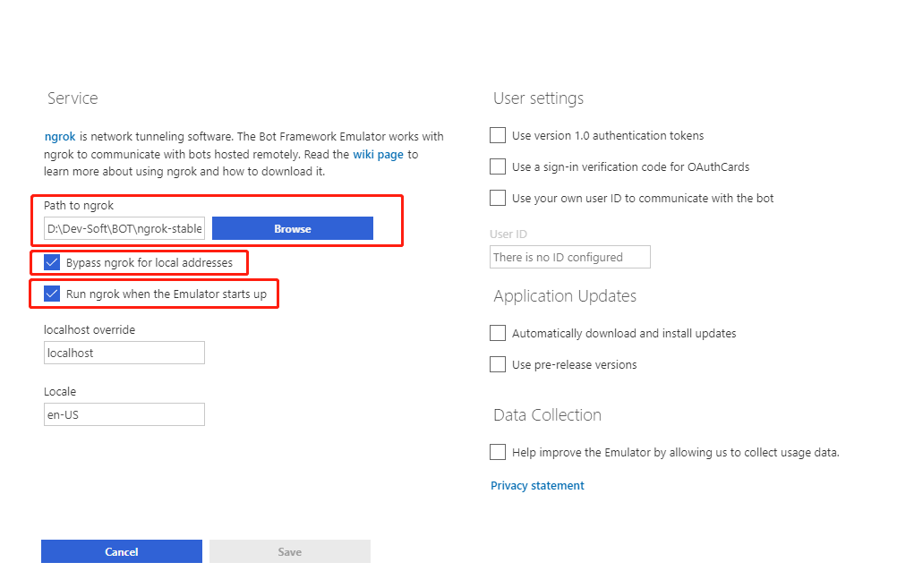Click the greyed-out Save button
The width and height of the screenshot is (897, 588).
coord(289,551)
